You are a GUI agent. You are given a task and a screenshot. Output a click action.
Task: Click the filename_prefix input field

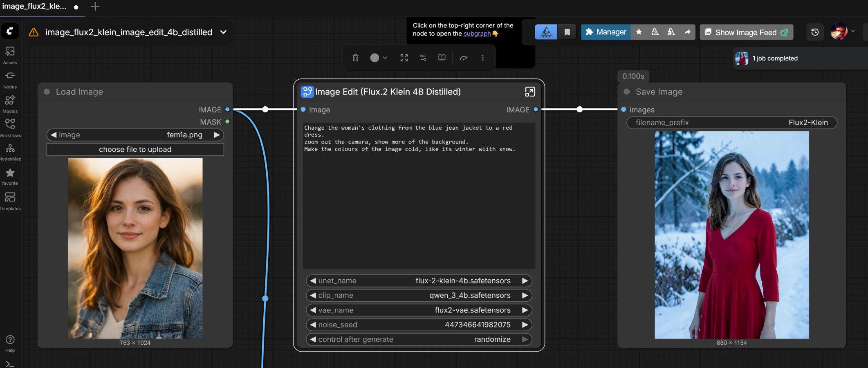[x=731, y=123]
